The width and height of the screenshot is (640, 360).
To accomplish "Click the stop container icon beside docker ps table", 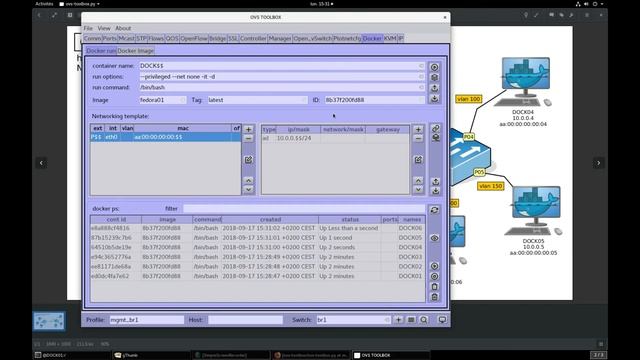I will (434, 276).
